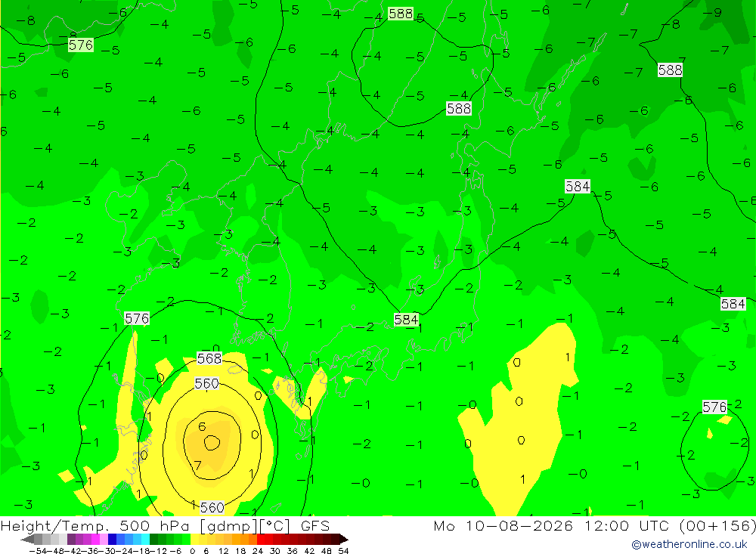Click the -54 legend scale label
The height and width of the screenshot is (554, 756).
click(39, 551)
